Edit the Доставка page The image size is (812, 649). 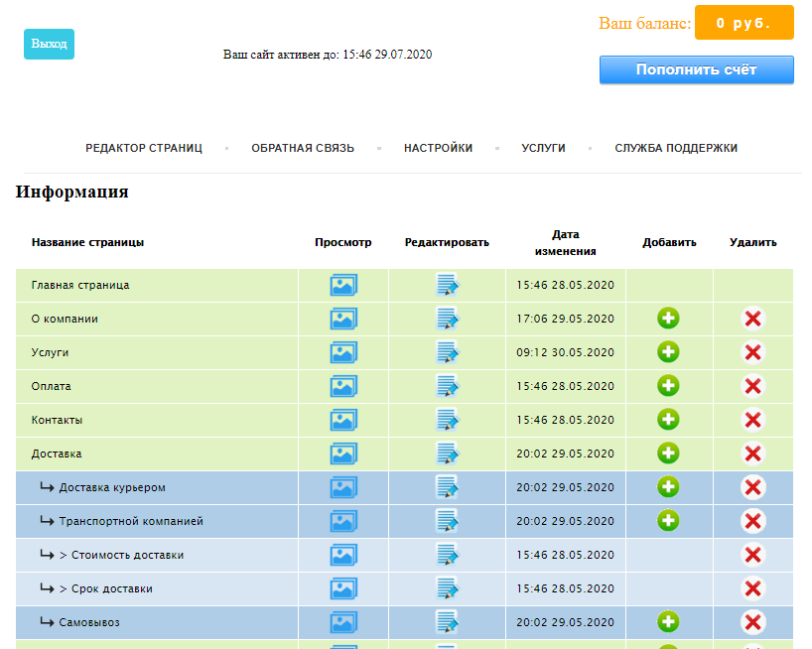pyautogui.click(x=447, y=454)
